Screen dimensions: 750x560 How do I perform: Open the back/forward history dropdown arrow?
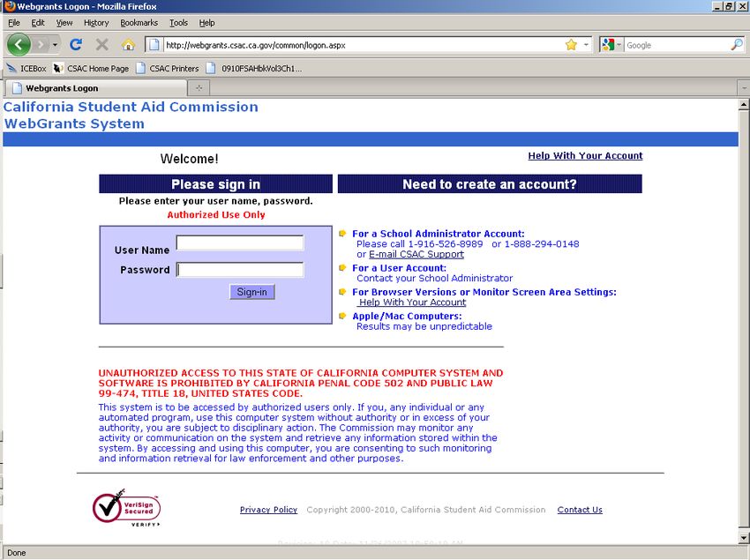click(55, 45)
